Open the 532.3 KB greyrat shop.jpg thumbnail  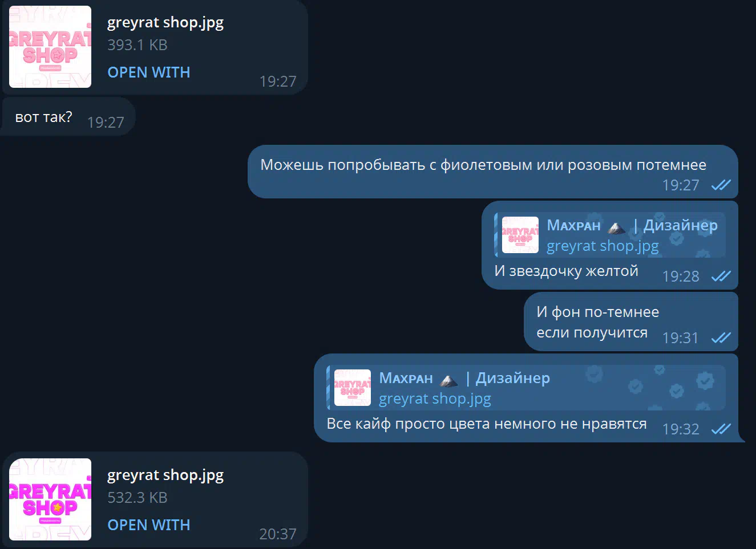pyautogui.click(x=50, y=499)
